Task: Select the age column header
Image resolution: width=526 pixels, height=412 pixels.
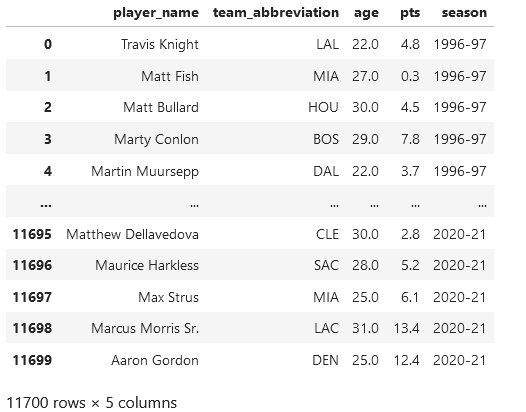Action: [366, 13]
